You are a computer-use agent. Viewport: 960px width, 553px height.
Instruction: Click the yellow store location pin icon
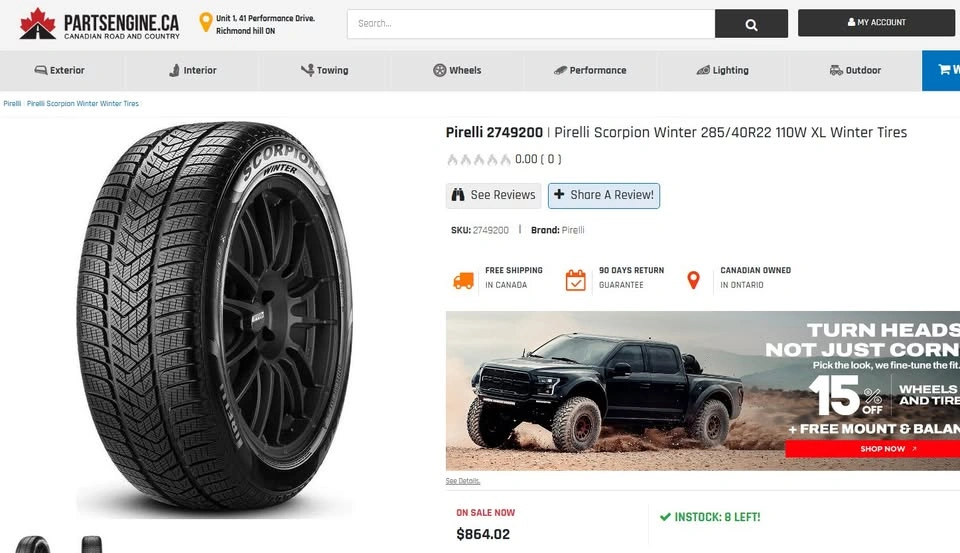click(x=206, y=22)
